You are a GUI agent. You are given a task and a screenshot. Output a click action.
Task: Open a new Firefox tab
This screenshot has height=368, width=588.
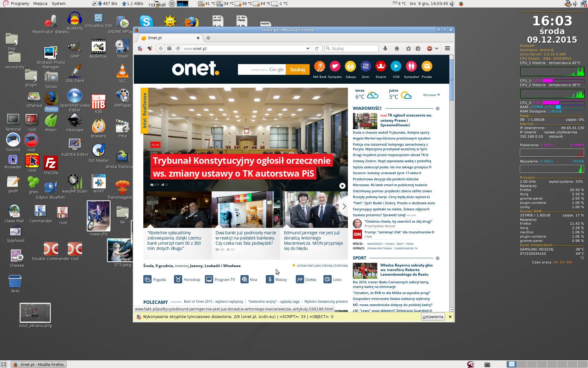[208, 38]
